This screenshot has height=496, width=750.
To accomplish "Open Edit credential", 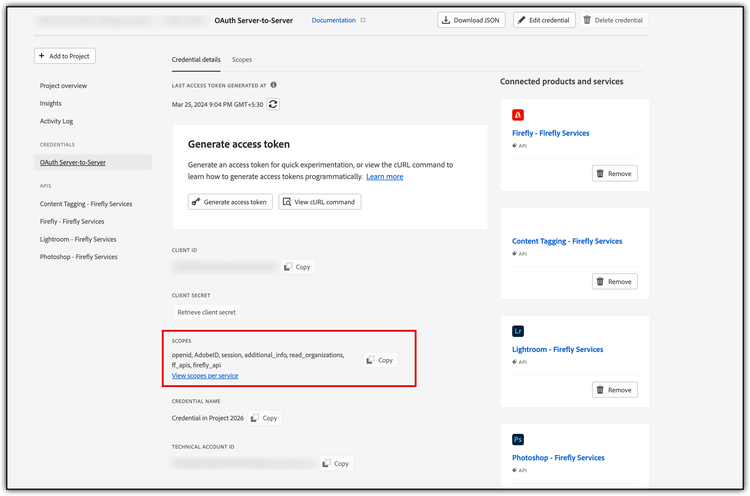I will pos(544,20).
